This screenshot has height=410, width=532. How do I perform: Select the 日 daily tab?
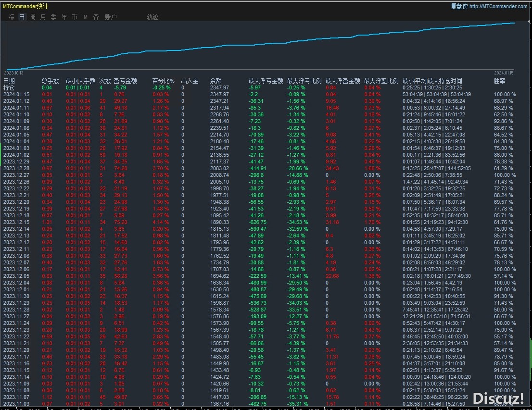click(x=22, y=17)
